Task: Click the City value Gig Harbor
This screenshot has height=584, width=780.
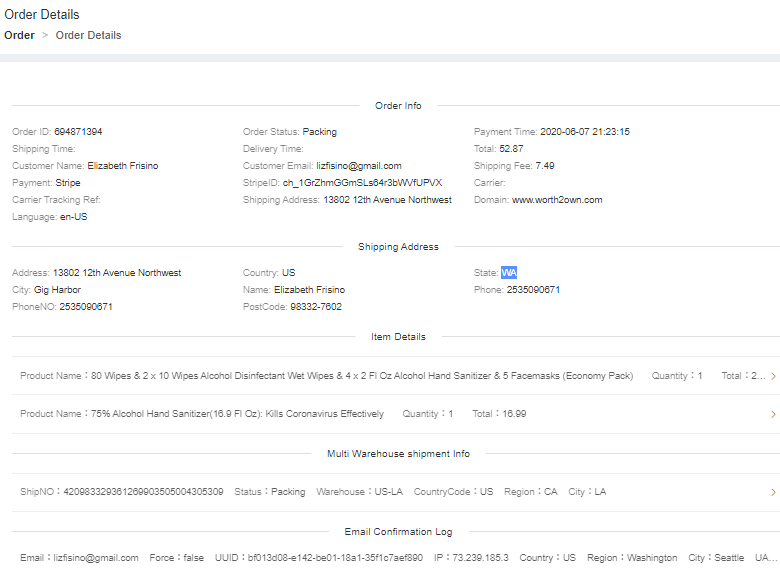Action: point(57,290)
